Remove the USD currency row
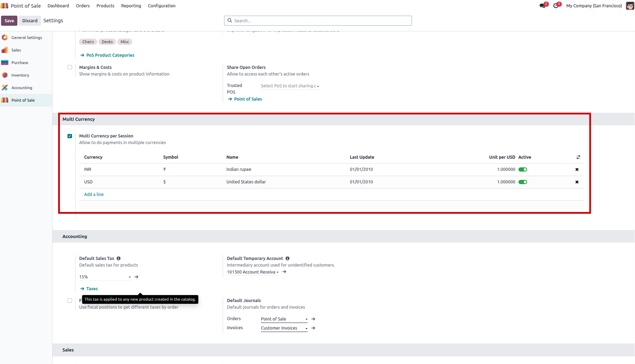 pos(577,182)
